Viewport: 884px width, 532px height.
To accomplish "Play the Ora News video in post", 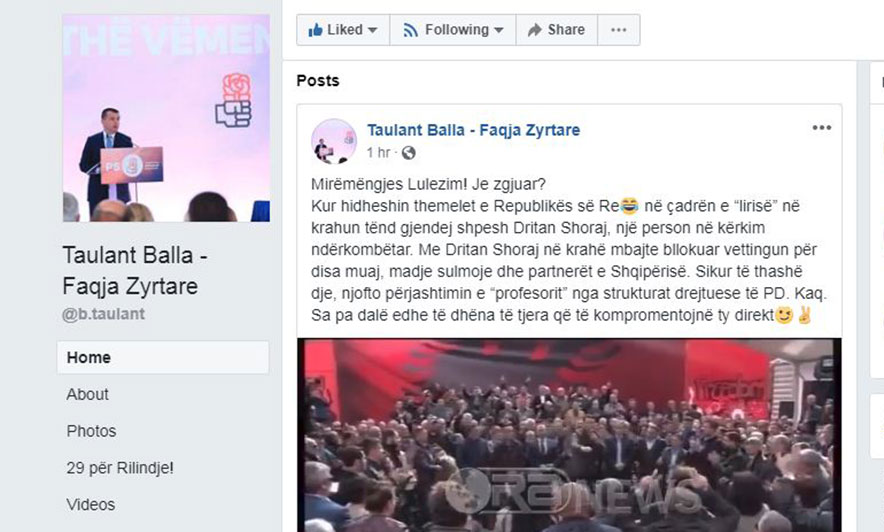I will tap(569, 435).
